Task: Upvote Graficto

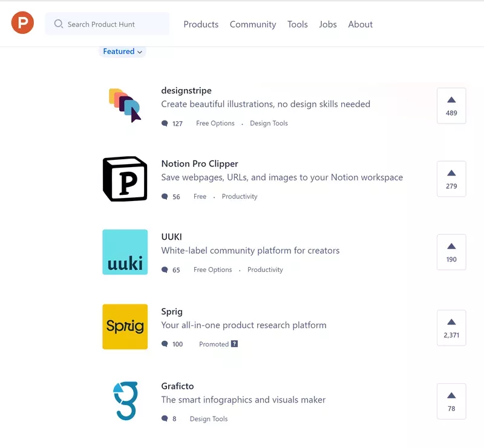Action: (x=451, y=401)
